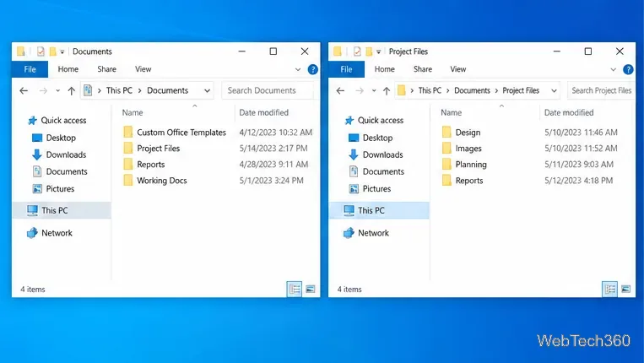Screen dimensions: 644x363
Task: Open Share tab in Project Files window
Action: 423,69
